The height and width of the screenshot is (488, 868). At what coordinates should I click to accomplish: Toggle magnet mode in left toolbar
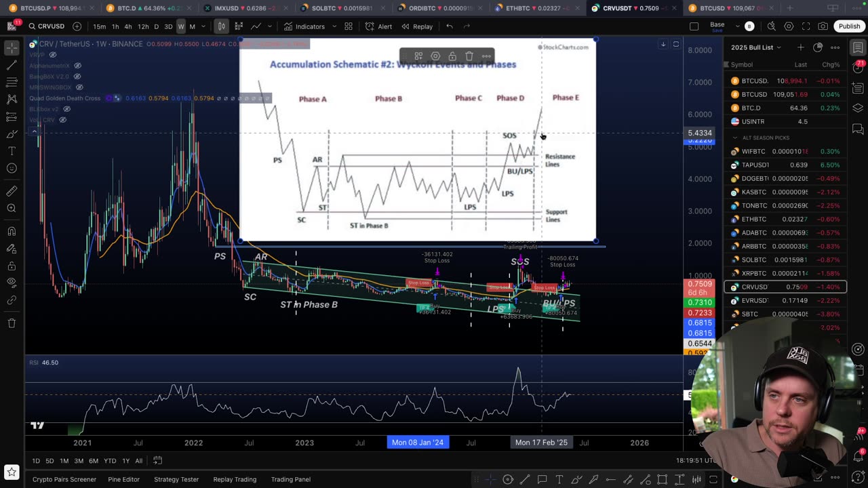pyautogui.click(x=12, y=231)
